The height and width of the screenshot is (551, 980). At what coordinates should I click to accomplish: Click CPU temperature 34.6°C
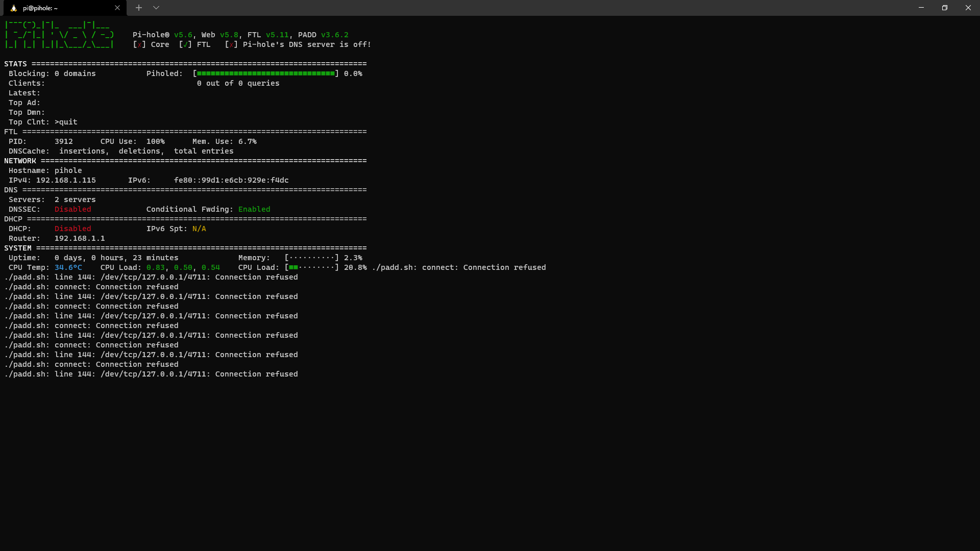(x=68, y=268)
